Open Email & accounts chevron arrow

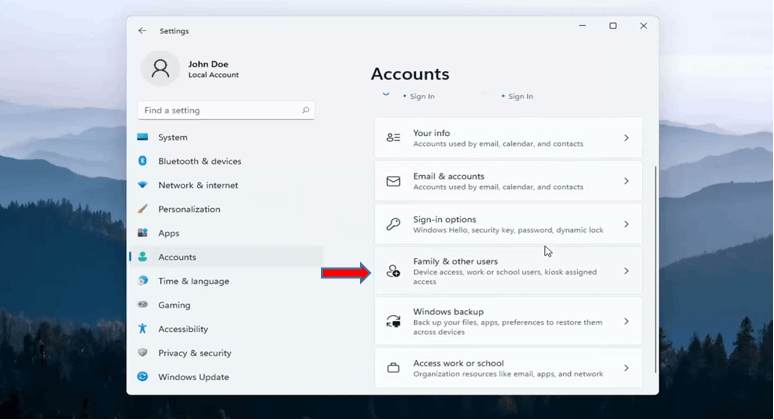tap(626, 181)
